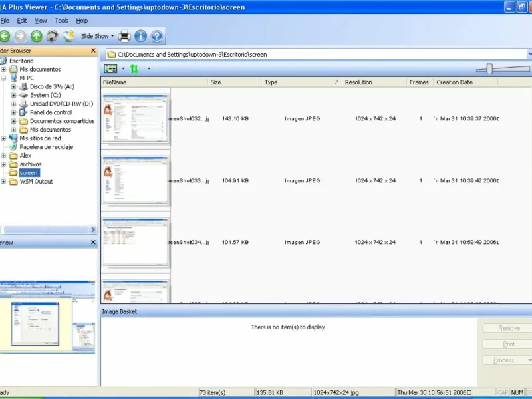Click the green Back arrow icon
Viewport: 532px width, 399px height.
coord(5,36)
